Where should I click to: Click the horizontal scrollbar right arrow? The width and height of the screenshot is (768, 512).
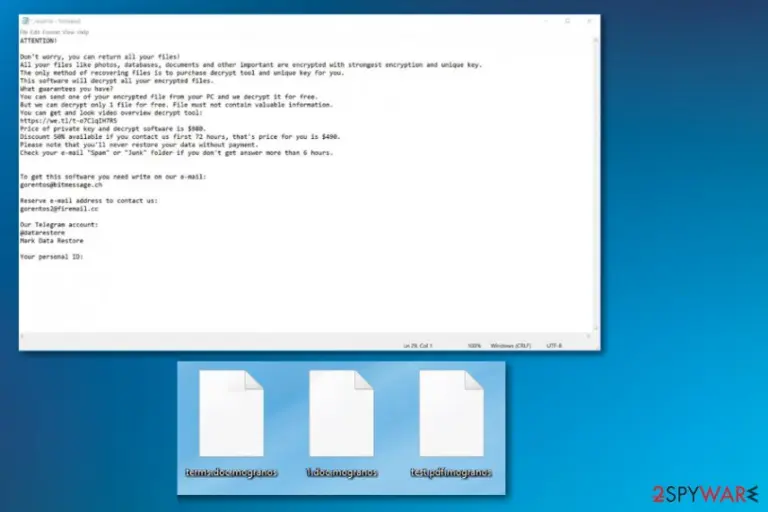tap(588, 336)
